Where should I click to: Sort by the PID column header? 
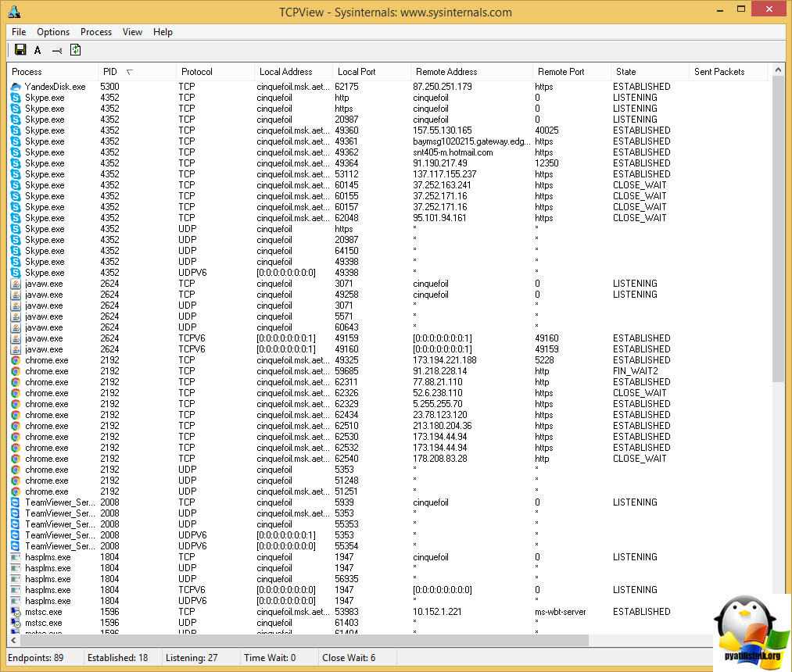click(x=109, y=72)
